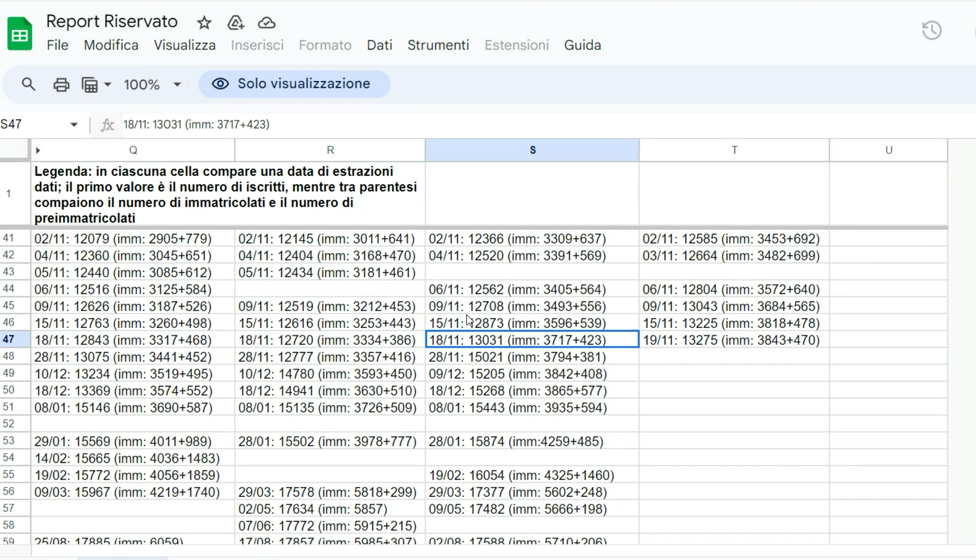Select cell 03/11: 12664 (imm: 3482+699)
The height and width of the screenshot is (560, 976).
(734, 256)
